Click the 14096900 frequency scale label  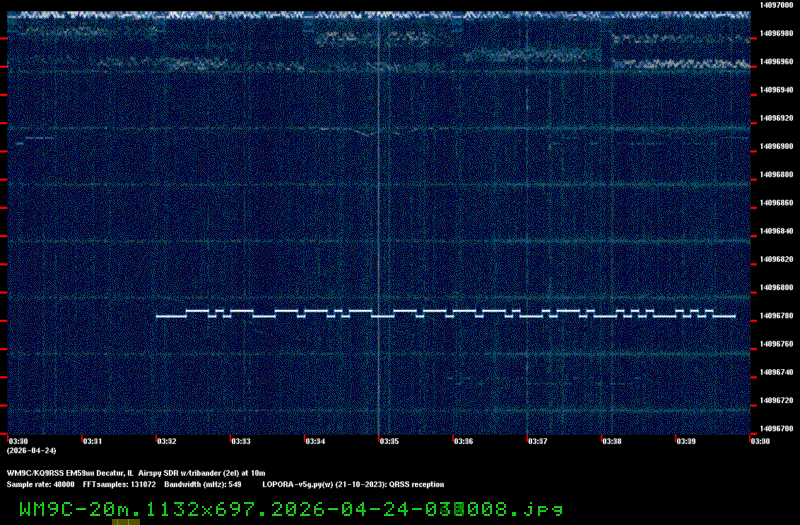pos(776,146)
